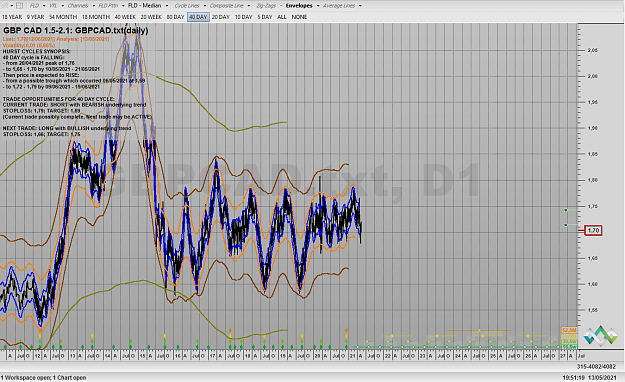Select the 18 MONTH cycle button

(96, 17)
